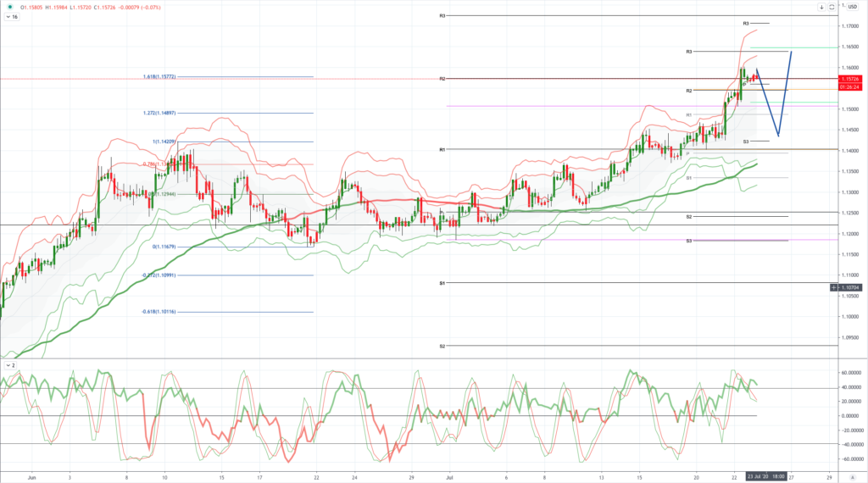This screenshot has height=483, width=868.
Task: Select the 1.272(1.14897) Fibonacci level label
Action: [159, 113]
